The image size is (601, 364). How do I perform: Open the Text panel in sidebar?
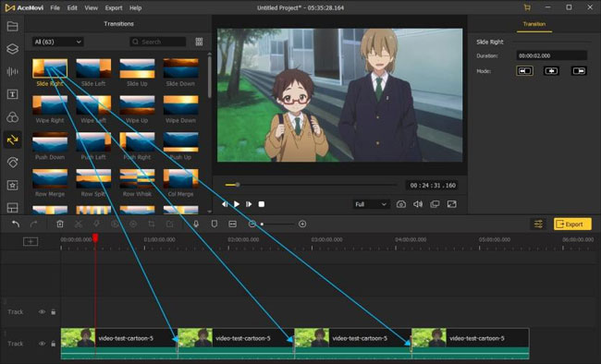12,94
